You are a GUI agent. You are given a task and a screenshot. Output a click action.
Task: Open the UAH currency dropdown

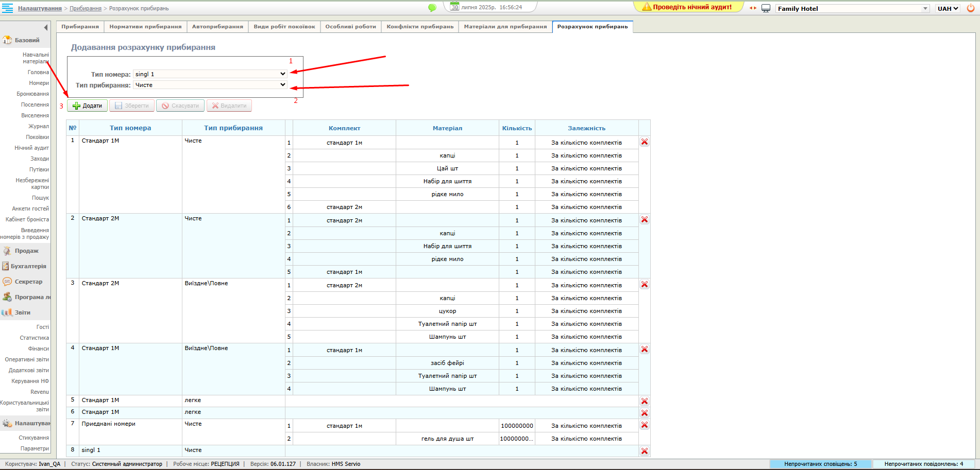click(x=948, y=9)
